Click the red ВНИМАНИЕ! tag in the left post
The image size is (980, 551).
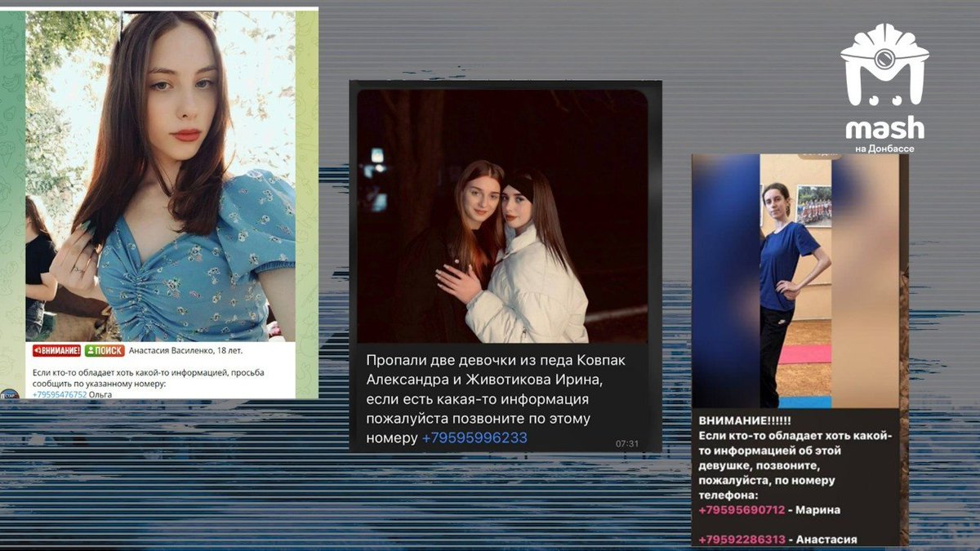click(56, 350)
